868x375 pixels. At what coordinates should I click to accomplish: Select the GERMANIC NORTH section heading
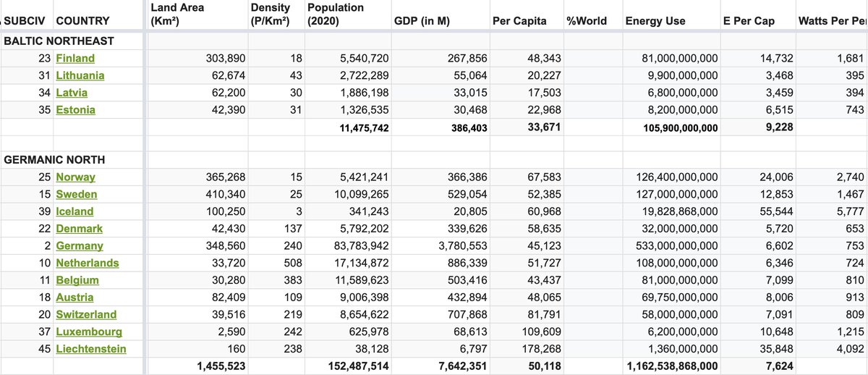[54, 160]
